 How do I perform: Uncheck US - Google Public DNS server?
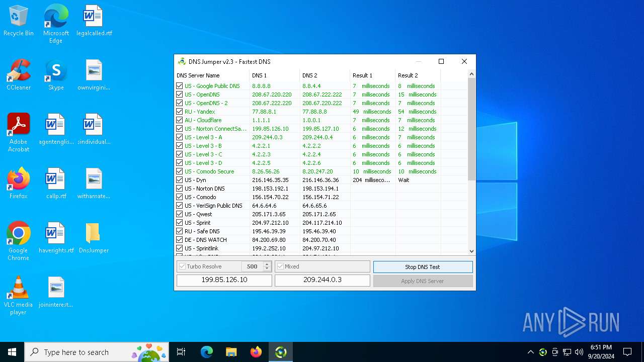(x=180, y=86)
